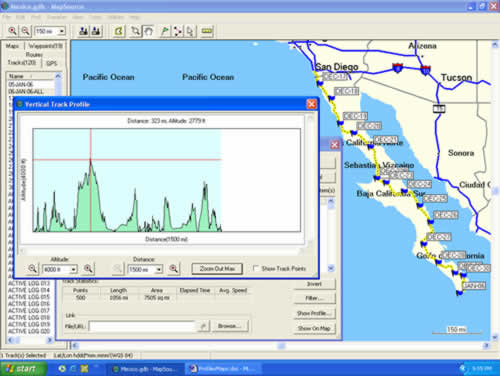Enable Show Track Points checkbox
This screenshot has height=376, width=500.
coord(256,268)
